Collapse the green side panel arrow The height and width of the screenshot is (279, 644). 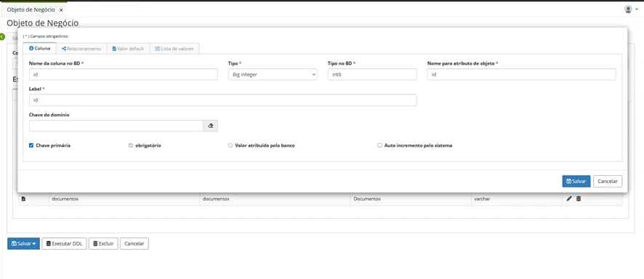[2, 37]
